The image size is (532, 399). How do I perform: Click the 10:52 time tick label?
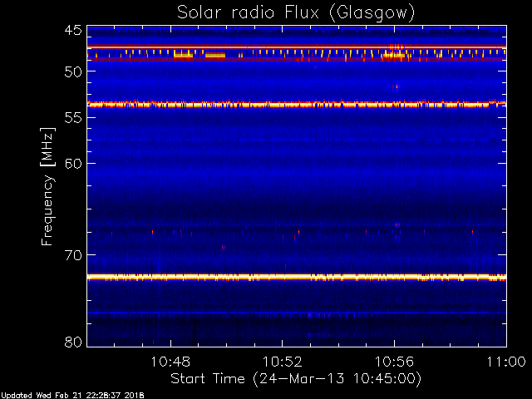coord(283,362)
